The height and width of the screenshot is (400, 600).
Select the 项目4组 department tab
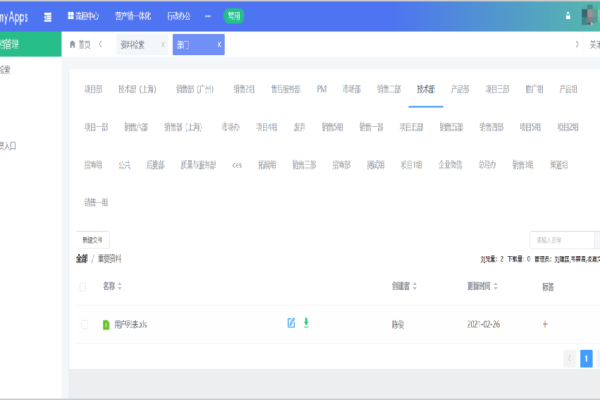(x=267, y=127)
